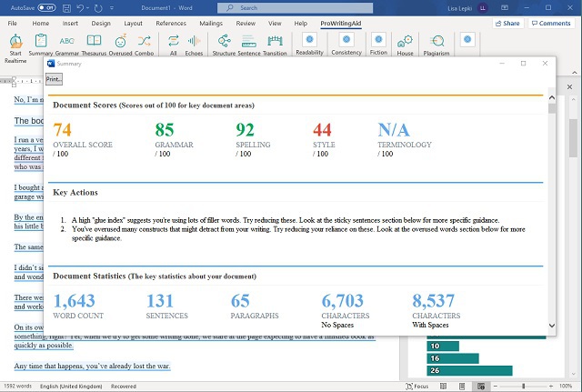
Task: Launch the Combo report
Action: click(x=144, y=45)
